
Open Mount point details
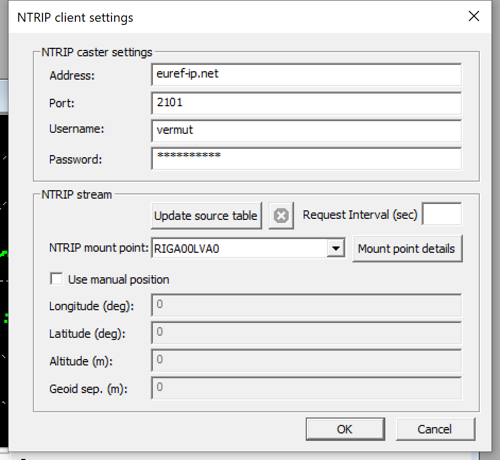[x=407, y=249]
